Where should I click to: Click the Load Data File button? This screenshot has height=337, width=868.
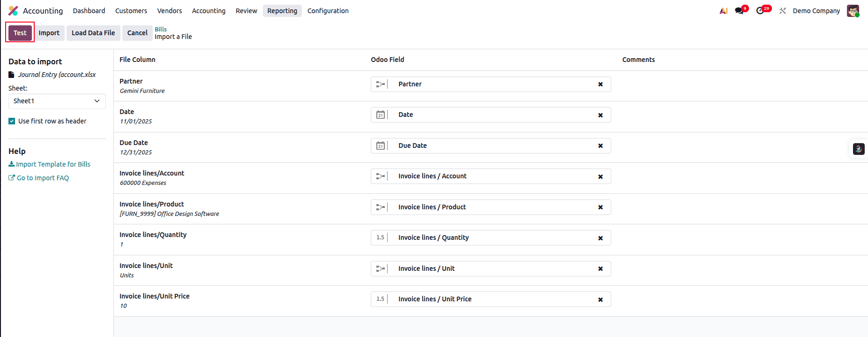93,33
